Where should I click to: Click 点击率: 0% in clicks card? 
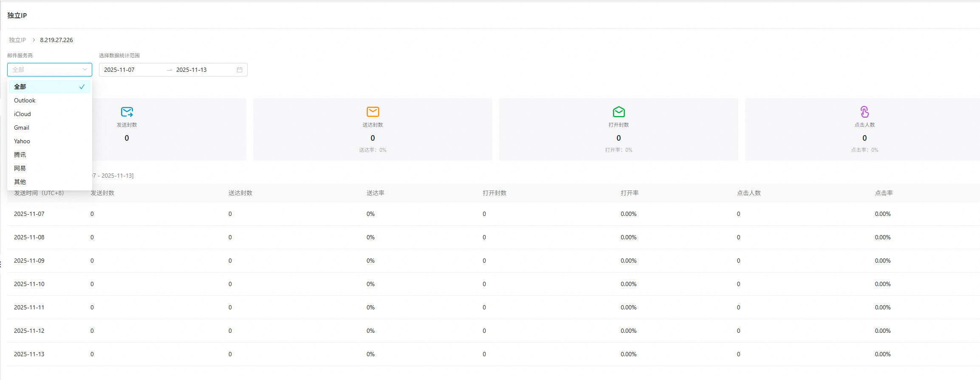(x=864, y=150)
